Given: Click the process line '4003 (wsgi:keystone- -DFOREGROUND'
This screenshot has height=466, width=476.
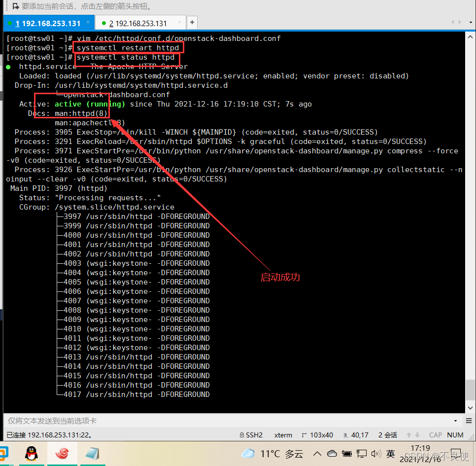Looking at the screenshot, I should click(136, 263).
